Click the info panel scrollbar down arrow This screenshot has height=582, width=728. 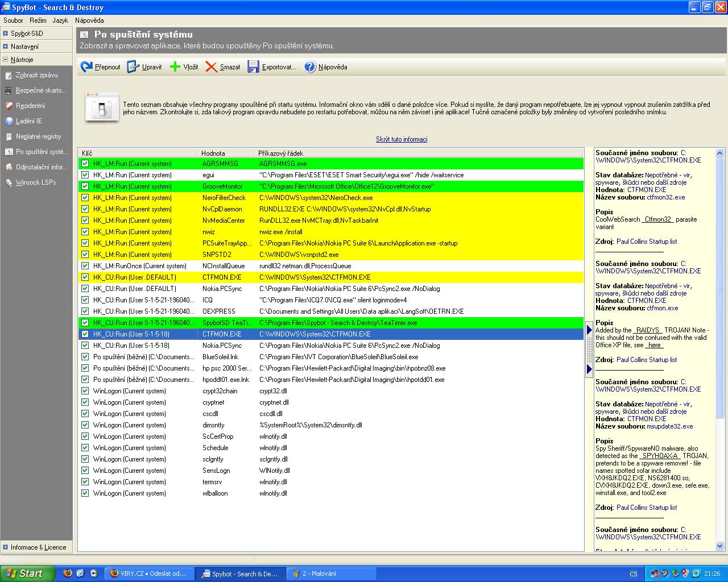tap(720, 546)
